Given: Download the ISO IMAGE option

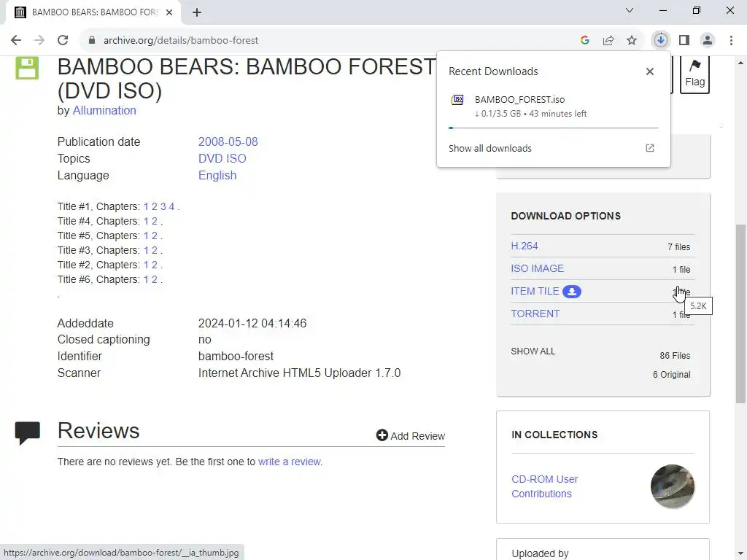Looking at the screenshot, I should tap(538, 268).
